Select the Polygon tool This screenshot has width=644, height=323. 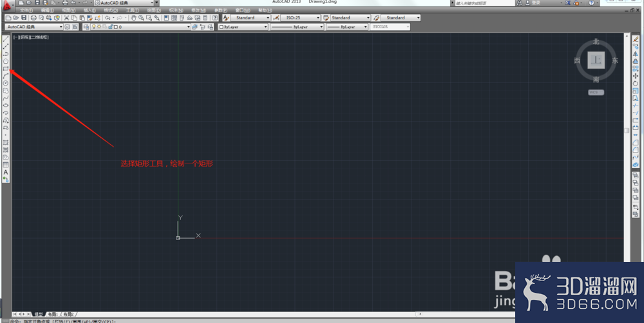pyautogui.click(x=6, y=61)
